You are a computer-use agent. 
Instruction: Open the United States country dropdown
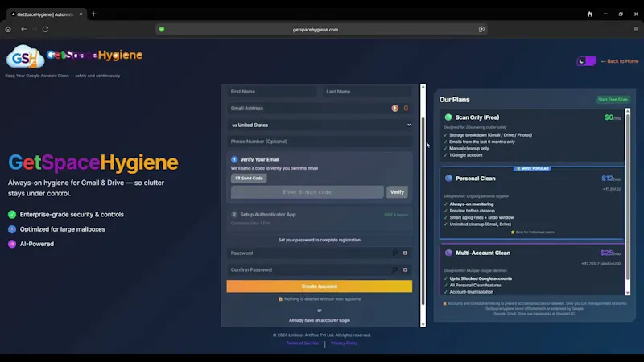click(x=320, y=125)
